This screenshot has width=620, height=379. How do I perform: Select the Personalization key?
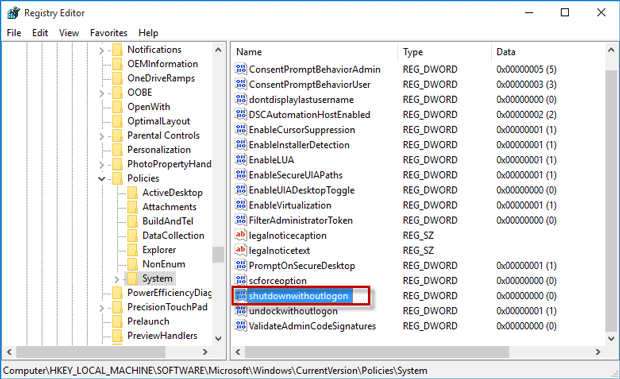pos(159,150)
